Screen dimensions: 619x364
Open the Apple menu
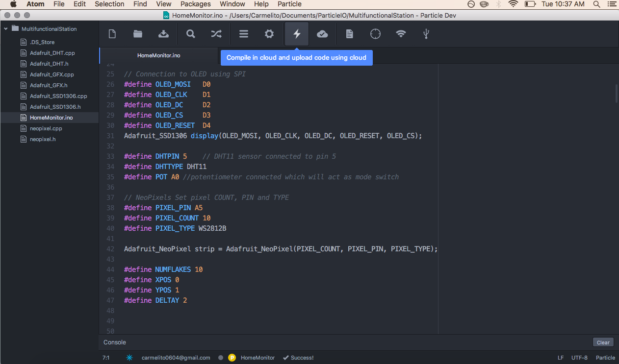click(13, 4)
